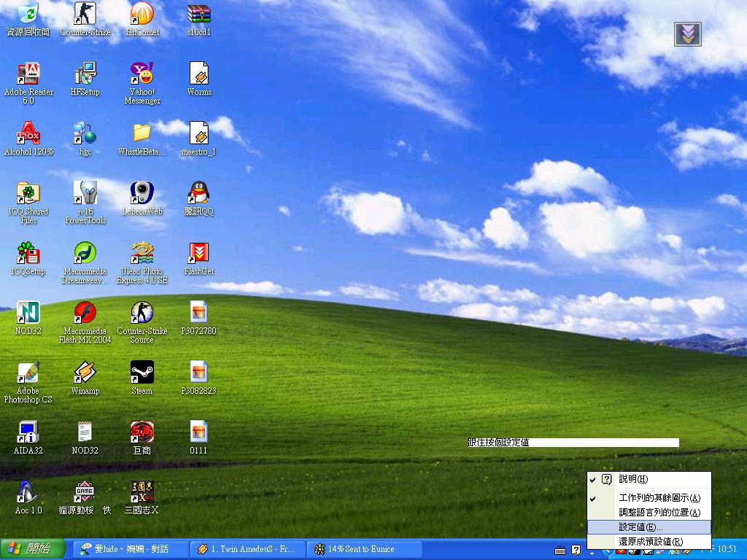Open the Aoc 1.0 shortcut

[x=28, y=497]
